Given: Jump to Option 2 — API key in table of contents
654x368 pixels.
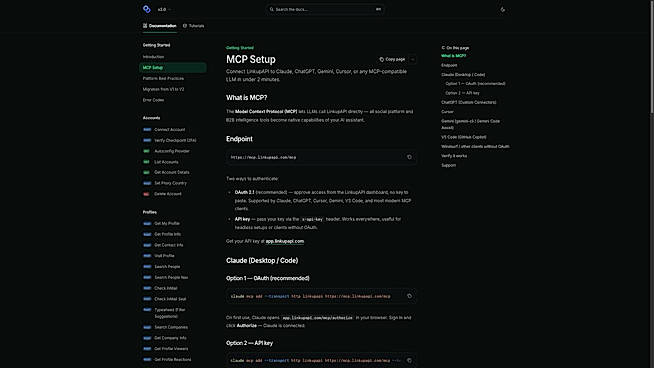Looking at the screenshot, I should (463, 93).
